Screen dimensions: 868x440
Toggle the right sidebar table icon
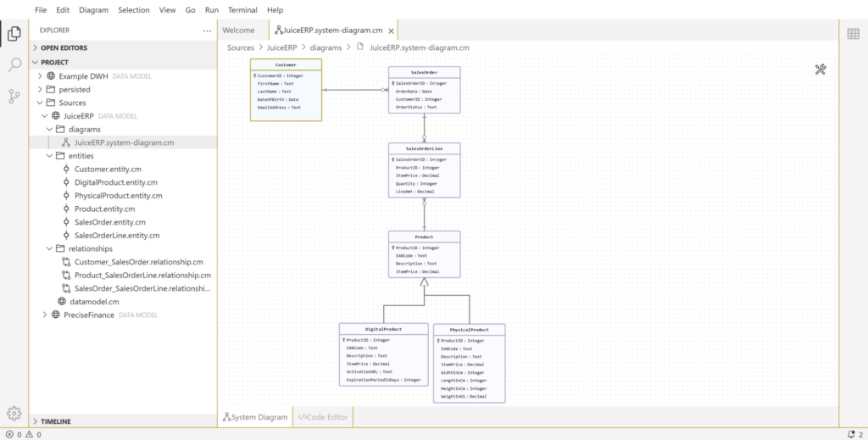point(853,33)
